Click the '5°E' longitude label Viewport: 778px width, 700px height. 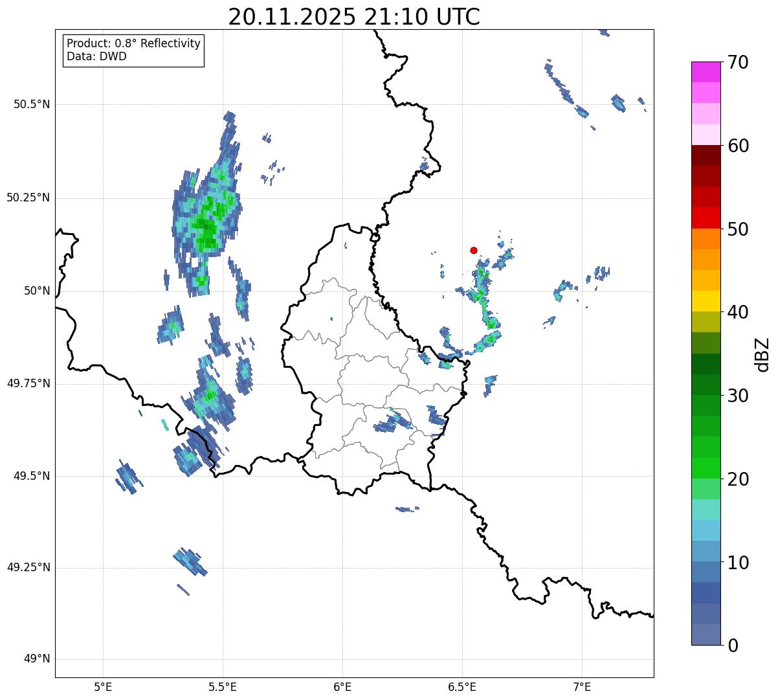coord(103,686)
